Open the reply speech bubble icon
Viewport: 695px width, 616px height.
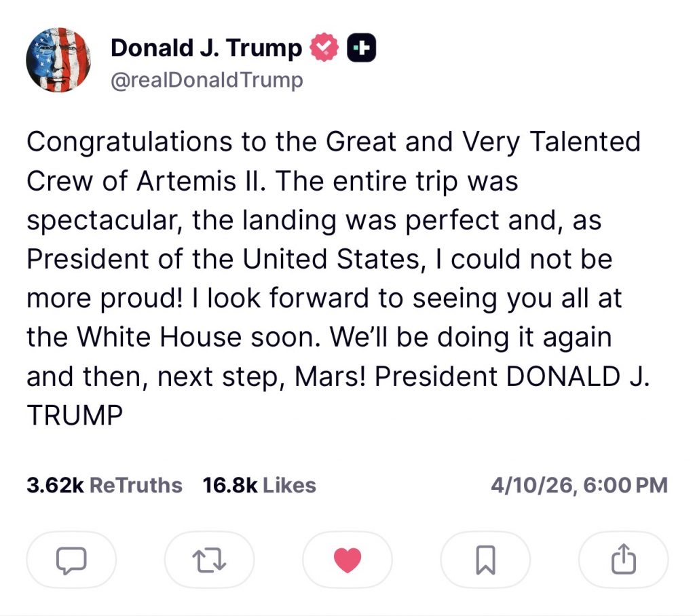[x=71, y=560]
